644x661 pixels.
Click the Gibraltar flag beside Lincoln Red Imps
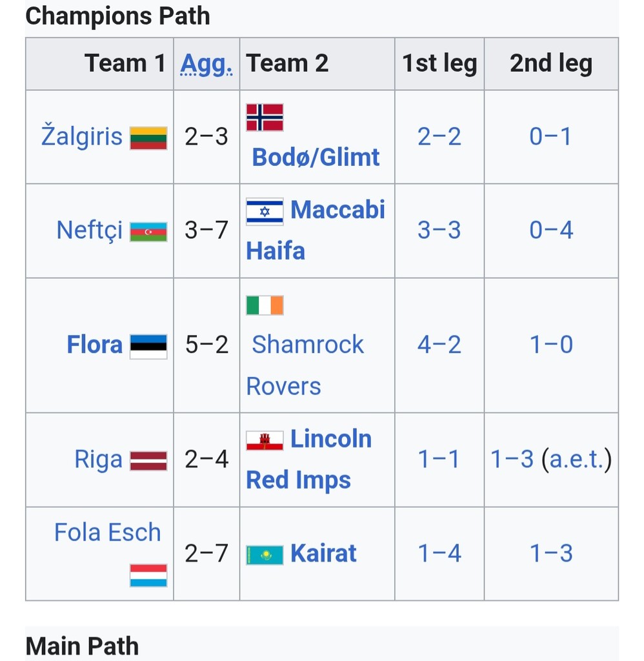pyautogui.click(x=265, y=441)
